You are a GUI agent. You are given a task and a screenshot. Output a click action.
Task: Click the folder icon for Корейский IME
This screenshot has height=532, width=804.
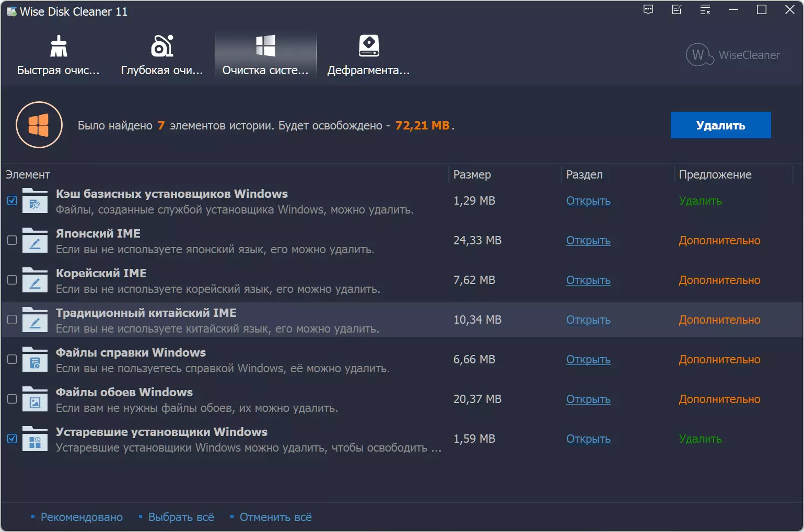(35, 280)
